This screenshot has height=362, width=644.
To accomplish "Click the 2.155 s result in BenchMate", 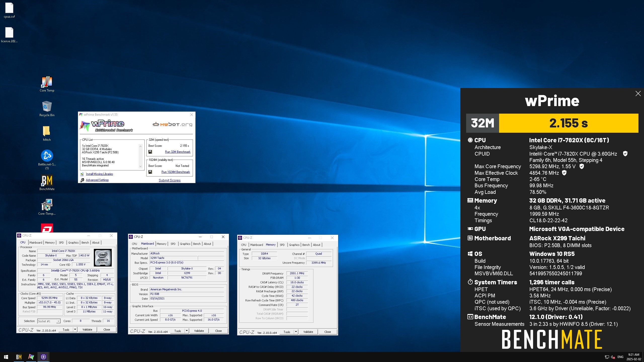I will [569, 123].
